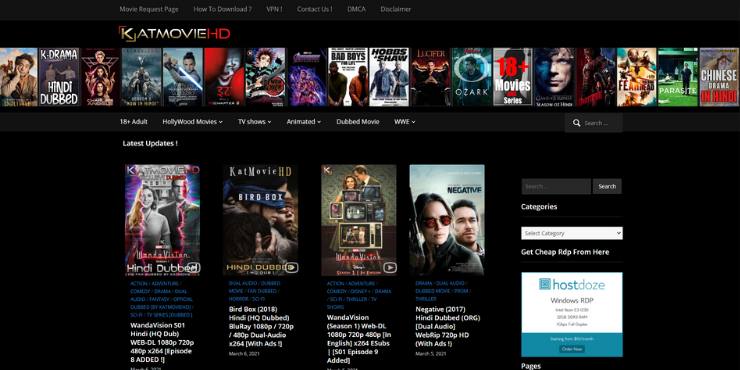Open the DMCA page
Screen dimensions: 740x370
356,9
